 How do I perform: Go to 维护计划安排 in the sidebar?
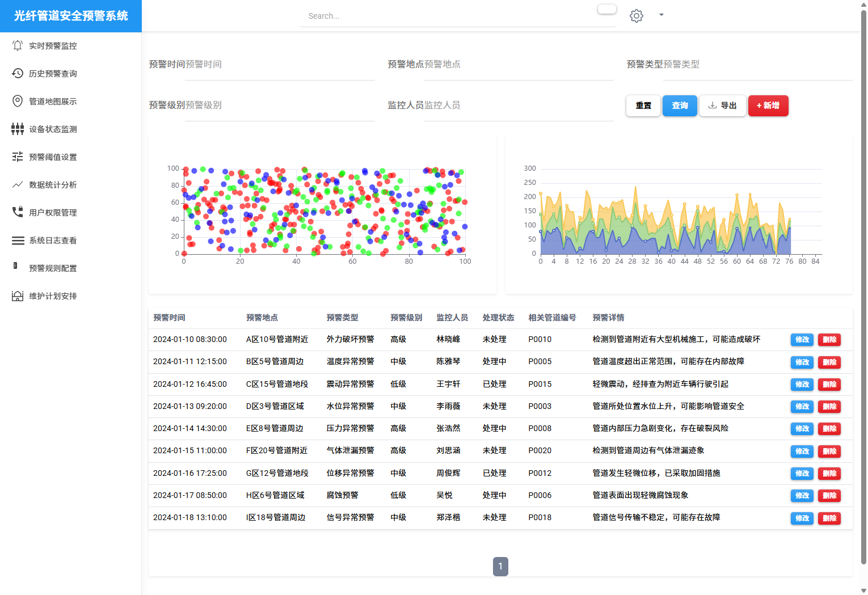click(53, 296)
